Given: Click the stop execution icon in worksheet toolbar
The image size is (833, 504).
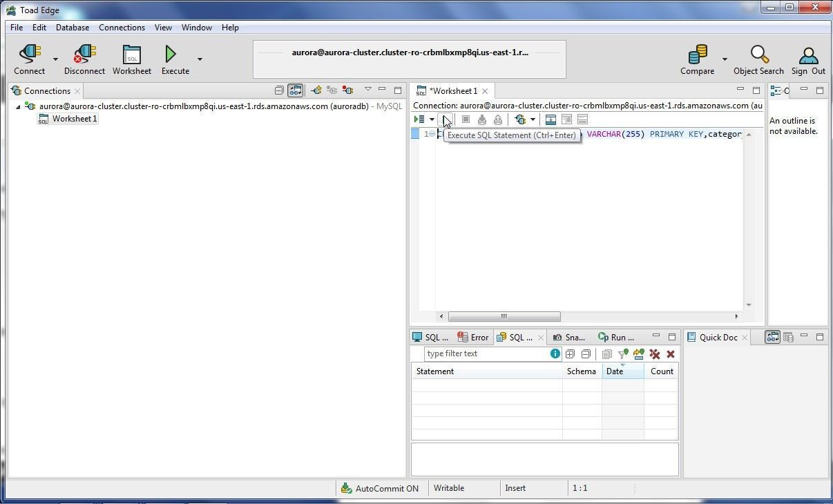Looking at the screenshot, I should [466, 119].
